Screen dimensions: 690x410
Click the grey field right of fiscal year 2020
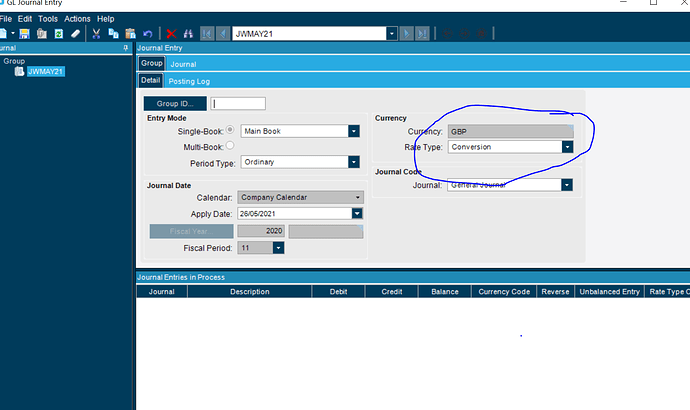click(326, 231)
